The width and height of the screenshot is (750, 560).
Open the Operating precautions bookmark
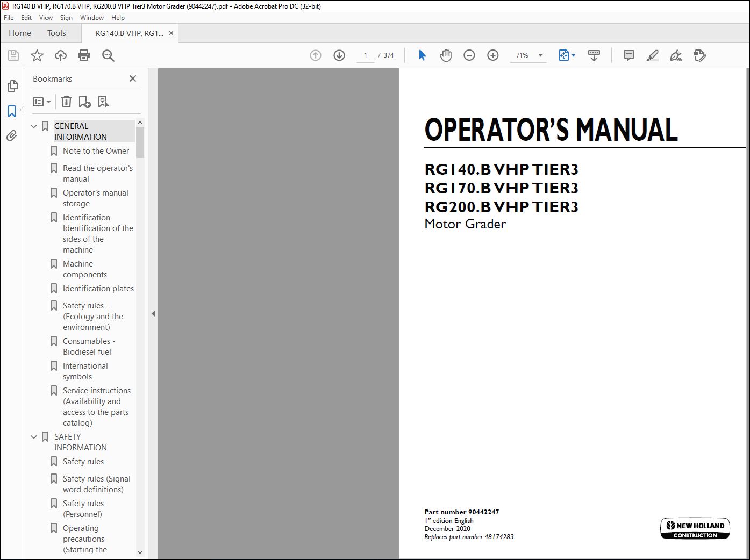coord(85,539)
